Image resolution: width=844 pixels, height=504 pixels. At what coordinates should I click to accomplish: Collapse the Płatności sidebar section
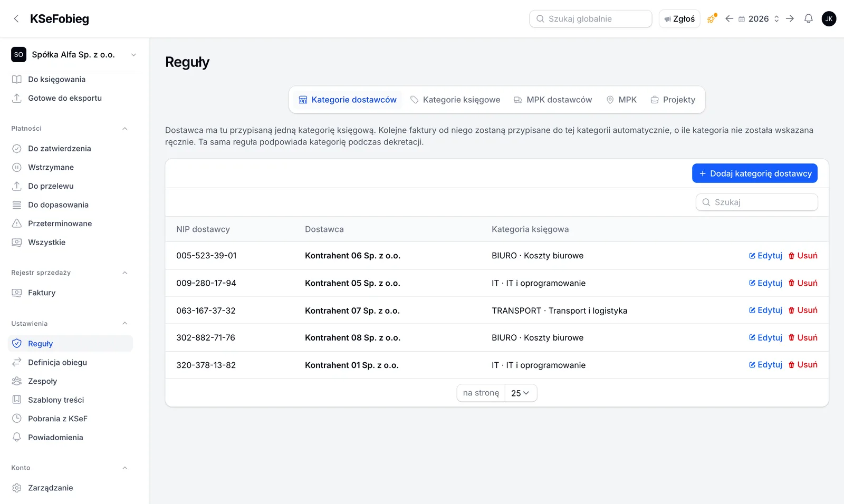click(125, 129)
